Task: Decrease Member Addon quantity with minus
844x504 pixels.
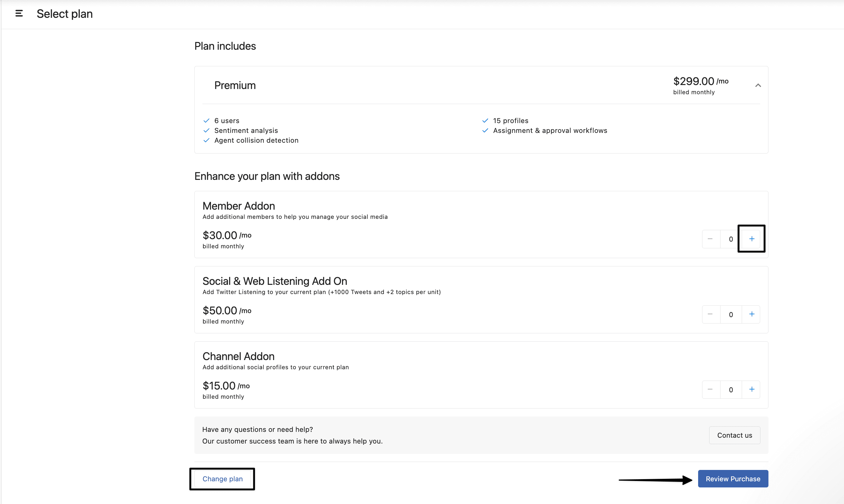Action: pyautogui.click(x=710, y=239)
